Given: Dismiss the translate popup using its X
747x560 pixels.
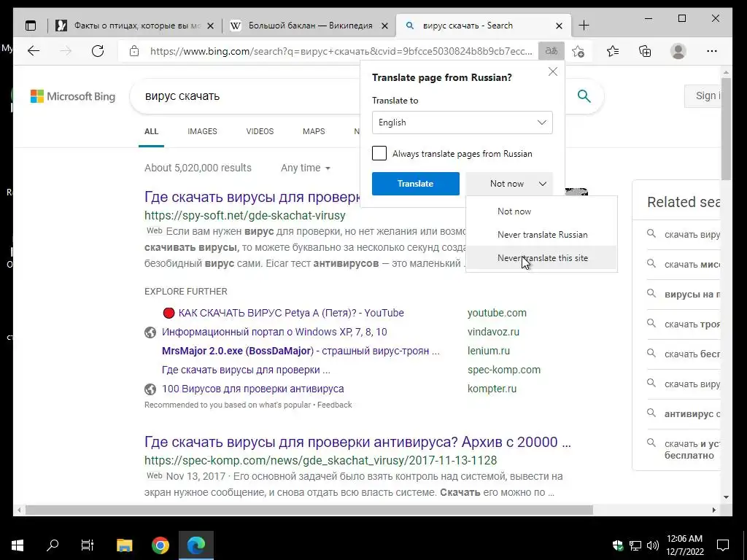Looking at the screenshot, I should 553,71.
